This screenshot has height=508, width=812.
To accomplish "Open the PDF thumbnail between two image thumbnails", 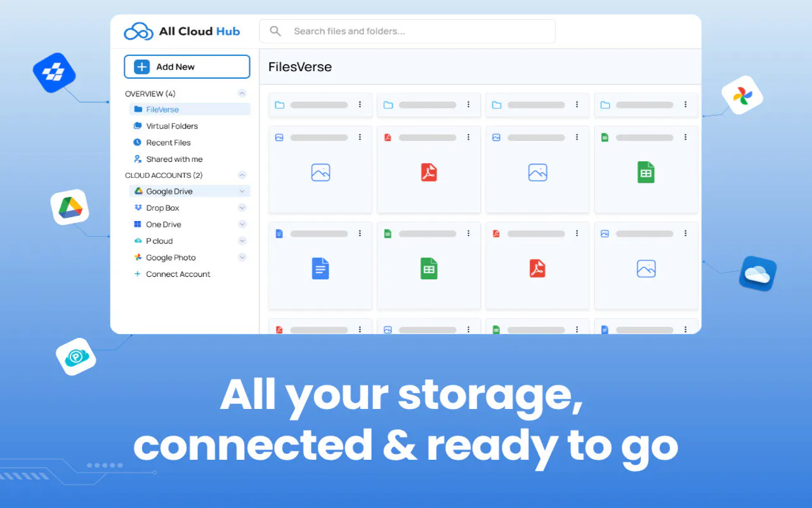I will tap(429, 173).
